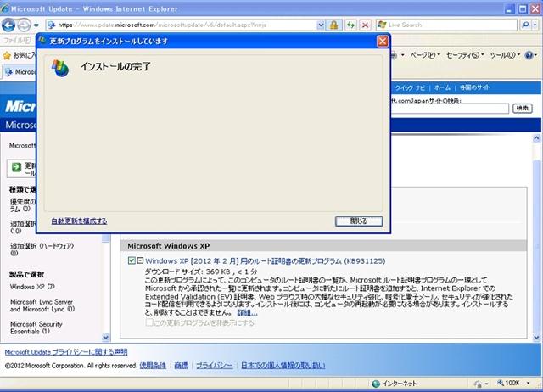Click the 検索 button on the page
Screen dimensions: 543x392
tap(523, 109)
